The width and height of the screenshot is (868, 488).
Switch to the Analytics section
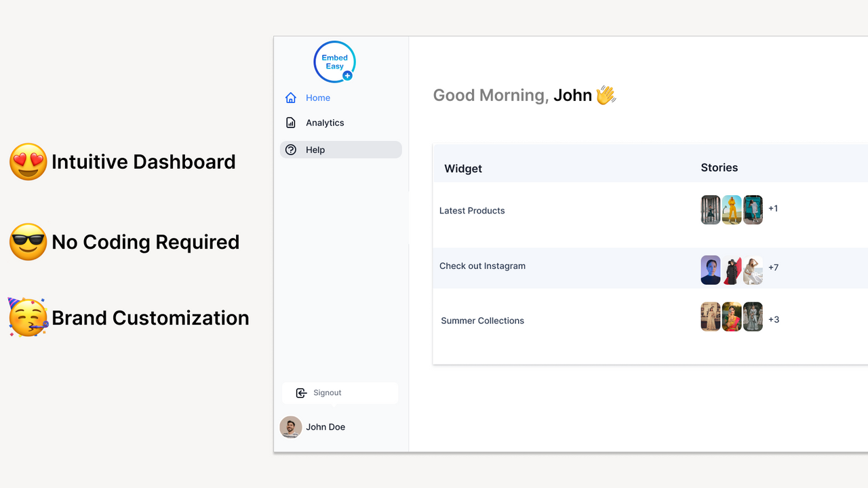(325, 123)
